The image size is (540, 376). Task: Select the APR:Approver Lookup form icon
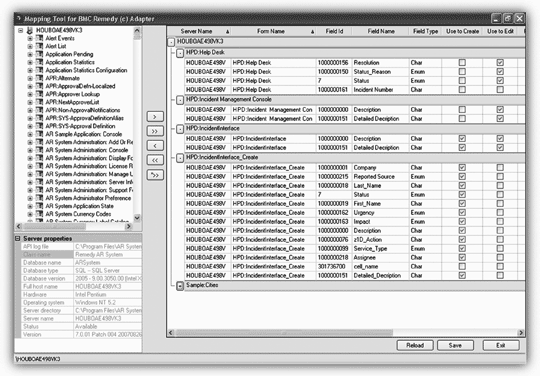coord(40,94)
